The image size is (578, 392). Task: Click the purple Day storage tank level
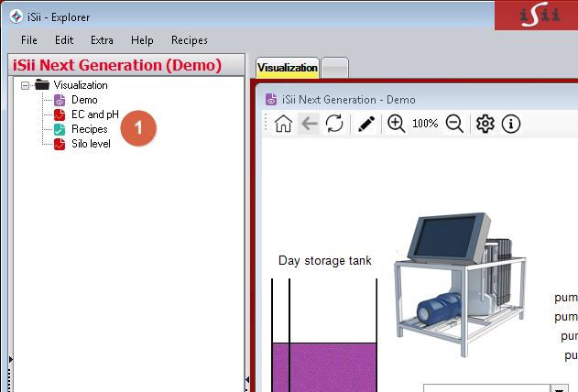(324, 367)
